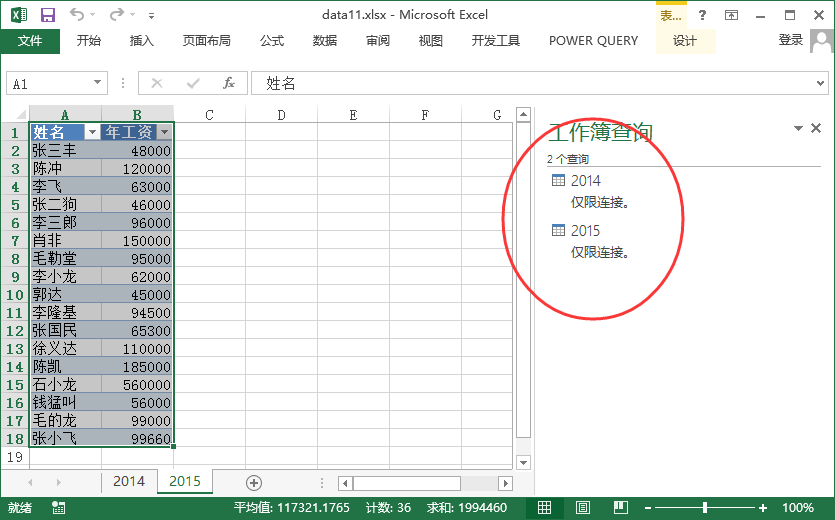Click the vertical scrollbar down arrow
The width and height of the screenshot is (835, 520).
click(x=523, y=462)
